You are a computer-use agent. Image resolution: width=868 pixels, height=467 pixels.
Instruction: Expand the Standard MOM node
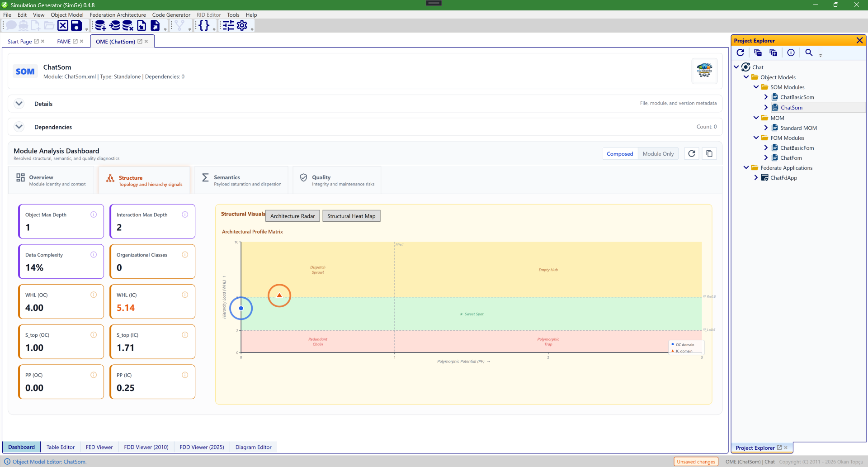click(x=766, y=128)
